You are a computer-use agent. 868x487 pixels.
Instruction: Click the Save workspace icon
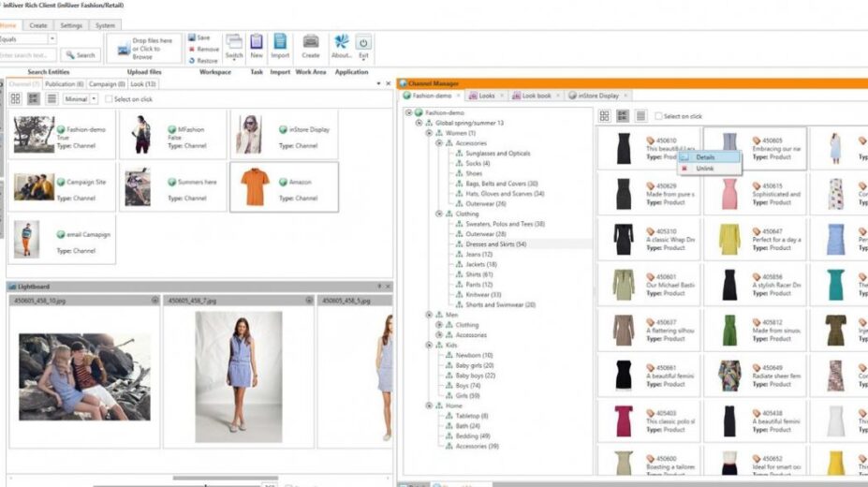point(192,37)
